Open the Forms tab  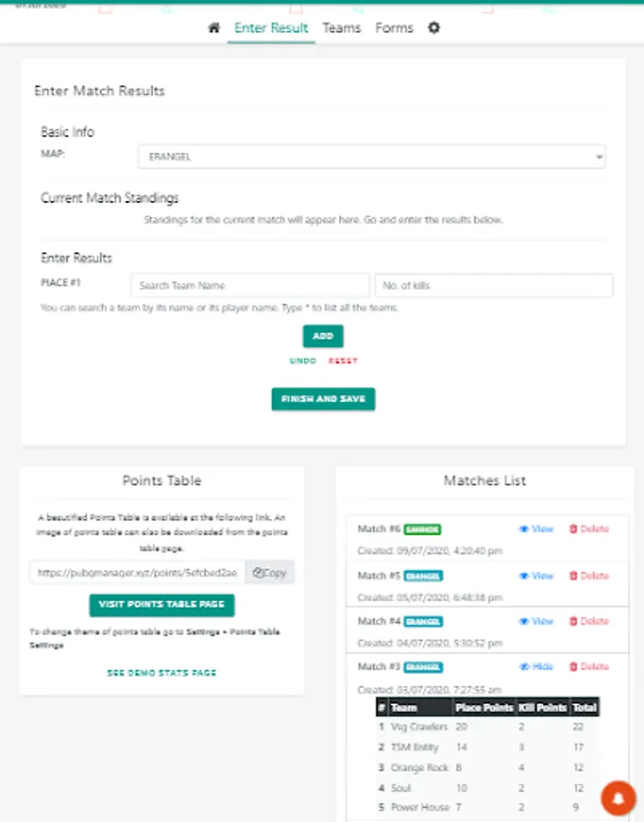[394, 28]
